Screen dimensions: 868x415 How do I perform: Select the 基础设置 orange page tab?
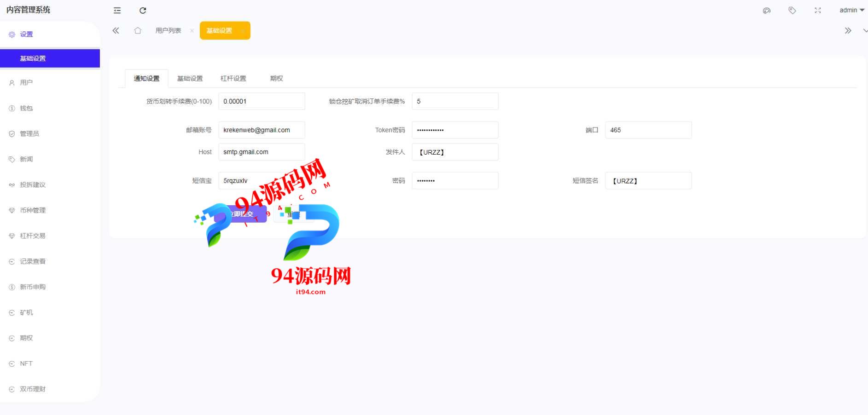[225, 30]
